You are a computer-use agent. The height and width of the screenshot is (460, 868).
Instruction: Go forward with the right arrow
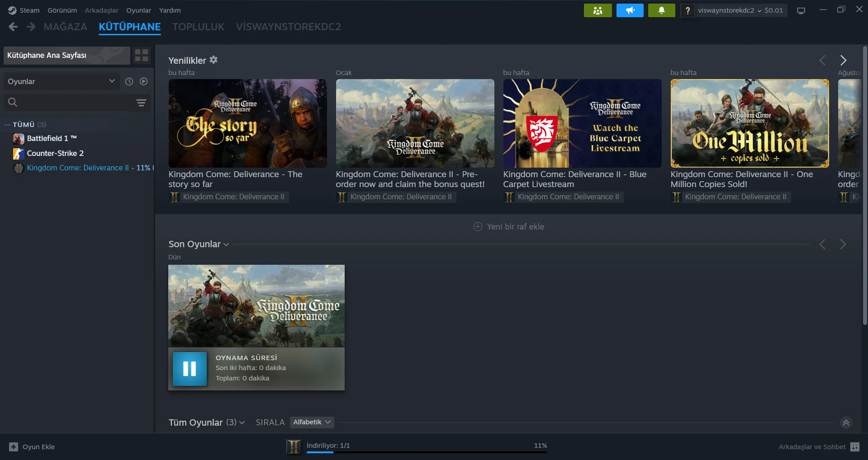click(x=31, y=27)
